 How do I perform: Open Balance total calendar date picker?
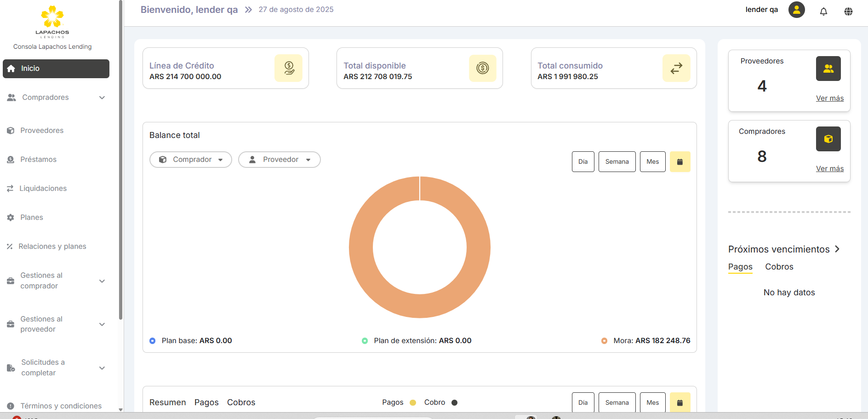[680, 162]
